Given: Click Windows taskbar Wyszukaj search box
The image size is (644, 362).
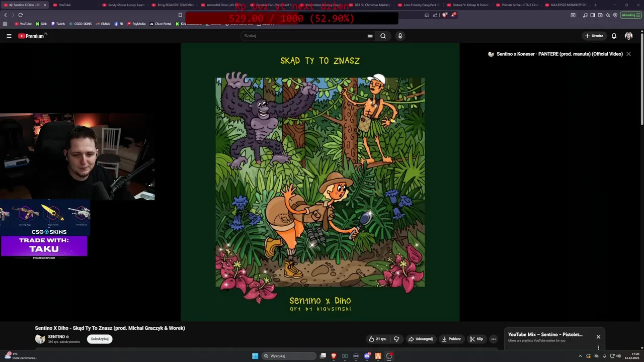Looking at the screenshot, I should click(x=289, y=356).
